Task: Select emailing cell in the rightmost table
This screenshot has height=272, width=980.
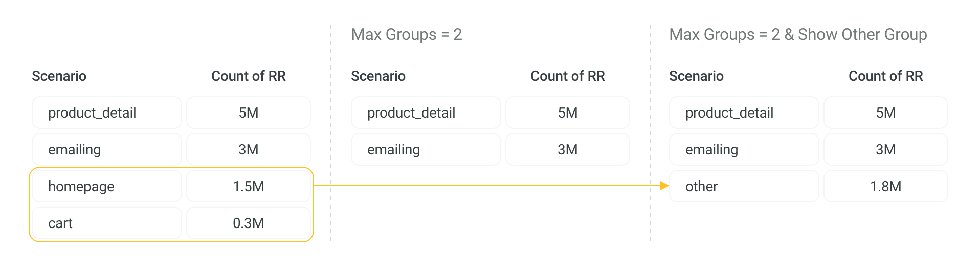Action: 744,149
